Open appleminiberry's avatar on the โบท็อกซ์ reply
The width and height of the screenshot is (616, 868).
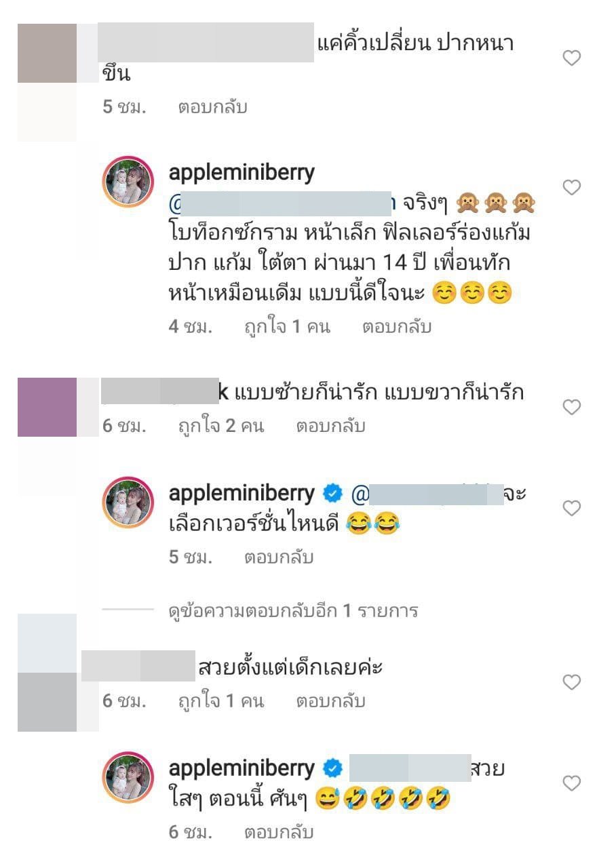tap(128, 183)
